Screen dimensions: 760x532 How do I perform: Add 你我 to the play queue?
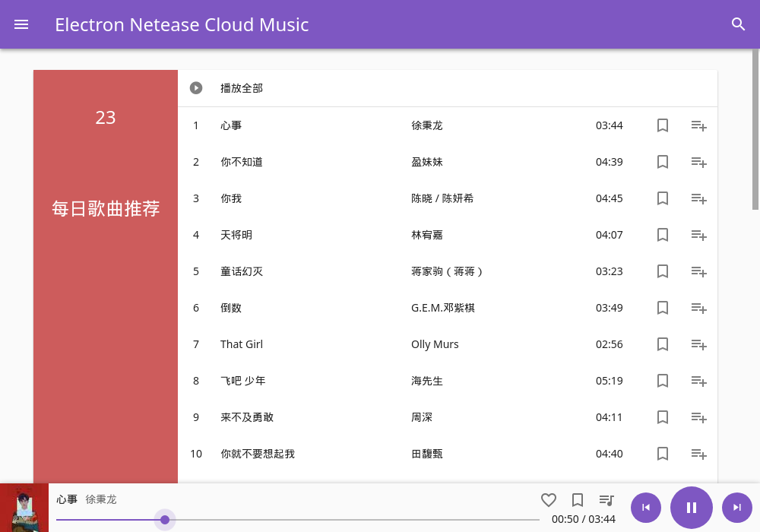click(699, 198)
